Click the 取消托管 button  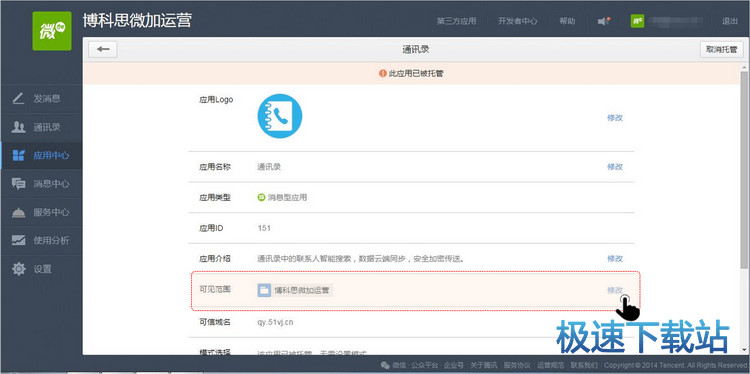[x=722, y=49]
